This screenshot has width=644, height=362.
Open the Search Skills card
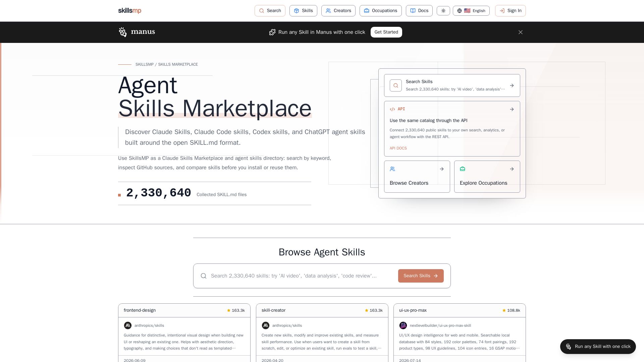(x=452, y=85)
